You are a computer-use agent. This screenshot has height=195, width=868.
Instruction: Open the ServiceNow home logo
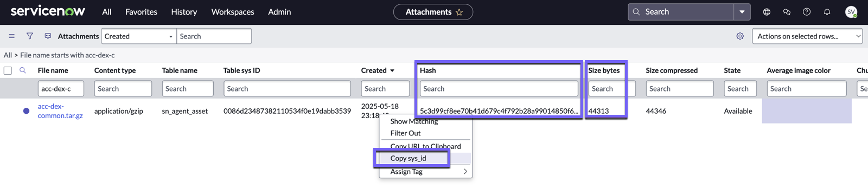coord(48,11)
